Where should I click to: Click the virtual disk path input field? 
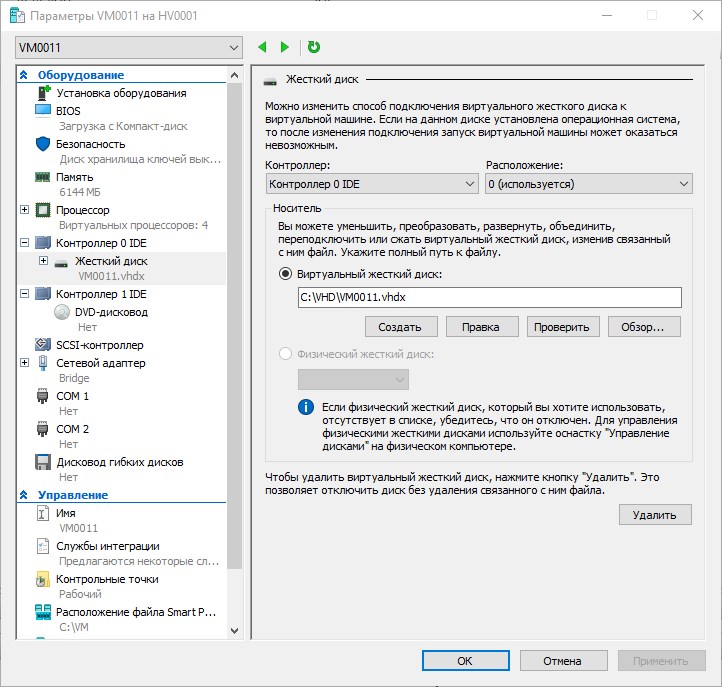489,297
